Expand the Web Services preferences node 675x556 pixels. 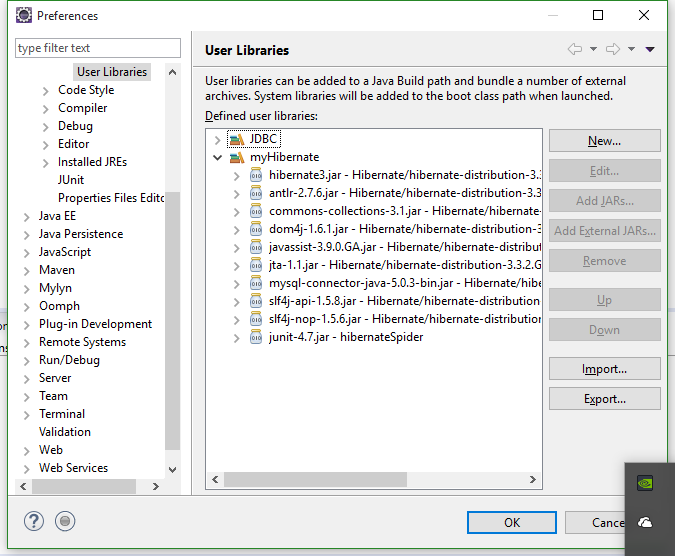(x=27, y=469)
